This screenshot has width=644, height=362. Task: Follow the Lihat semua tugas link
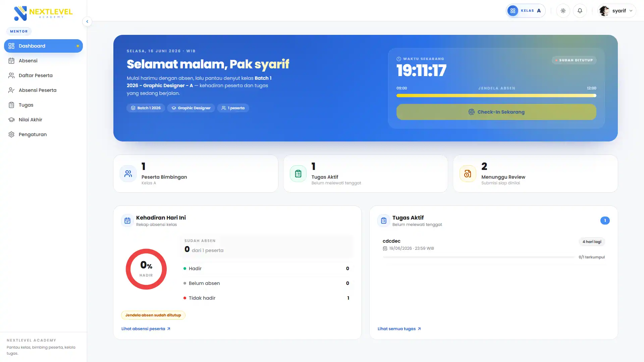[x=399, y=329]
